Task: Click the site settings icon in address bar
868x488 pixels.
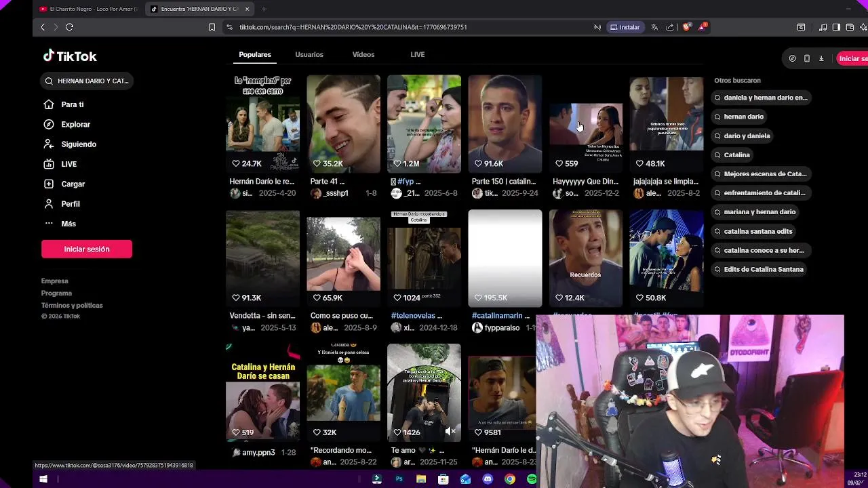Action: [230, 27]
